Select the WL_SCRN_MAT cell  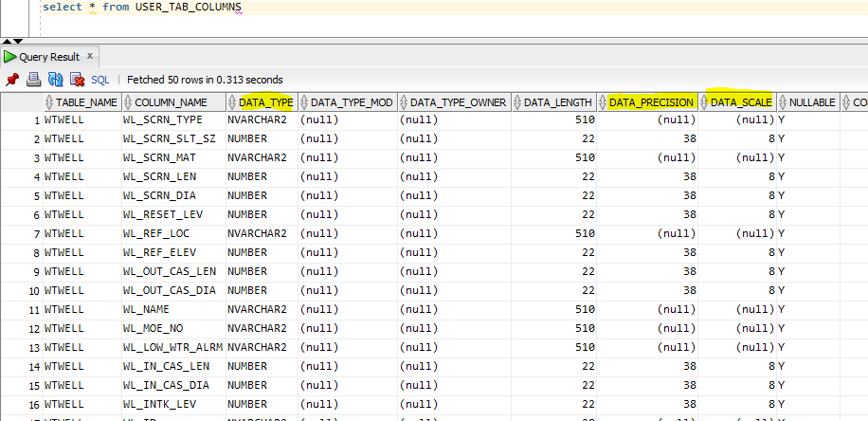coord(173,157)
